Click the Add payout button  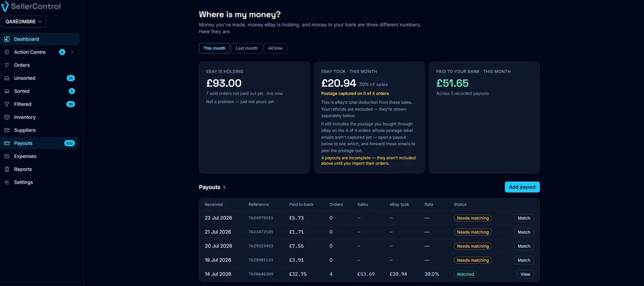[x=522, y=187]
